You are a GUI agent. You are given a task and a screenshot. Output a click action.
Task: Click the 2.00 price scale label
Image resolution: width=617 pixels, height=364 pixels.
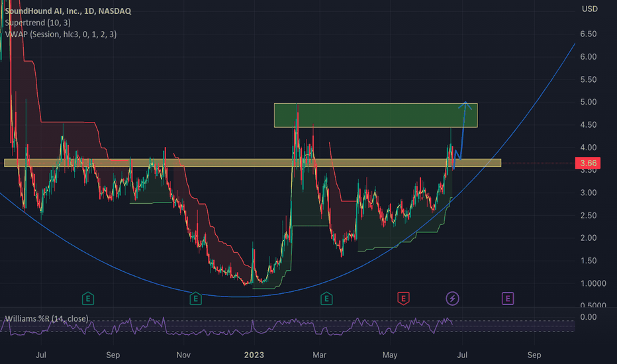pos(589,238)
